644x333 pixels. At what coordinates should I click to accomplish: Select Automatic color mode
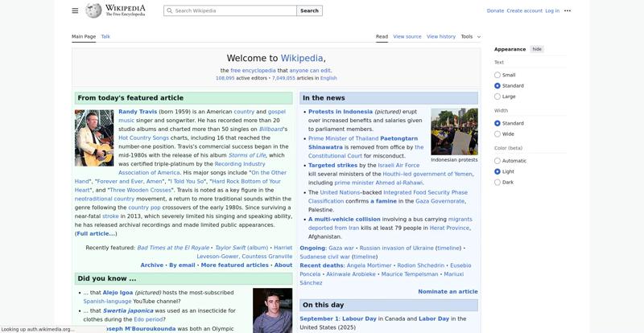(x=497, y=161)
